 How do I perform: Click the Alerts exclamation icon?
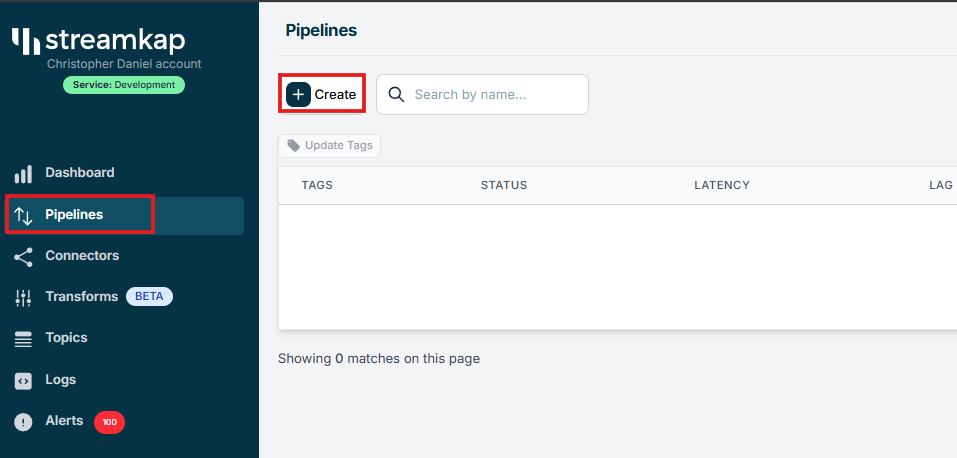(23, 422)
